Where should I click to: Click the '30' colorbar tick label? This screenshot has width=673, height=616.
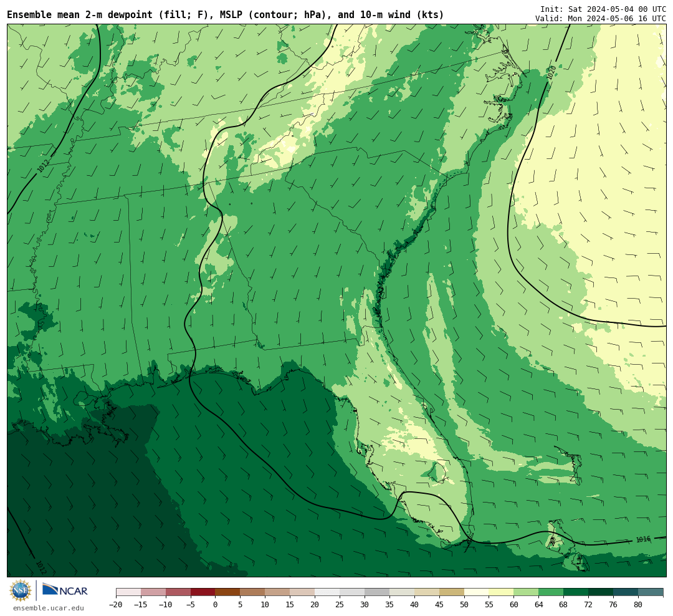pyautogui.click(x=365, y=605)
